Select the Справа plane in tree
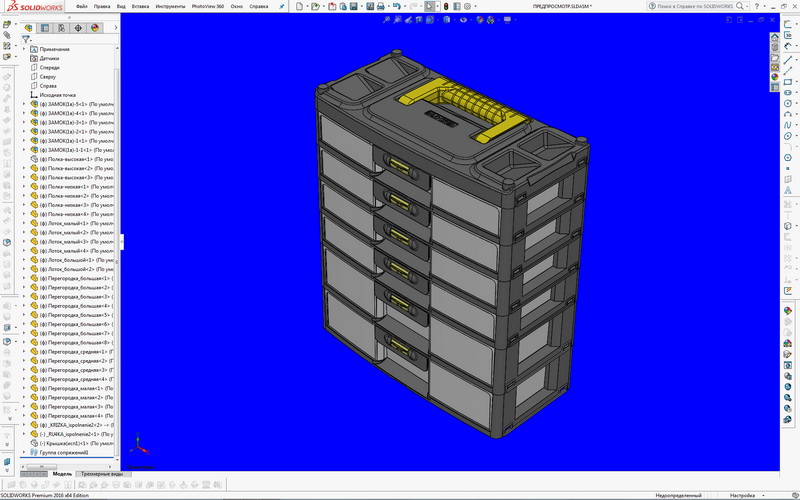The image size is (800, 500). (48, 86)
